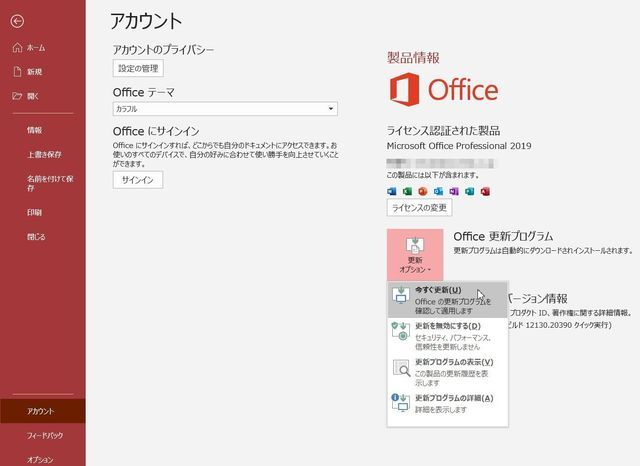Viewport: 640px width, 466px height.
Task: Click the new document icon beside 新規
Action: pyautogui.click(x=17, y=72)
